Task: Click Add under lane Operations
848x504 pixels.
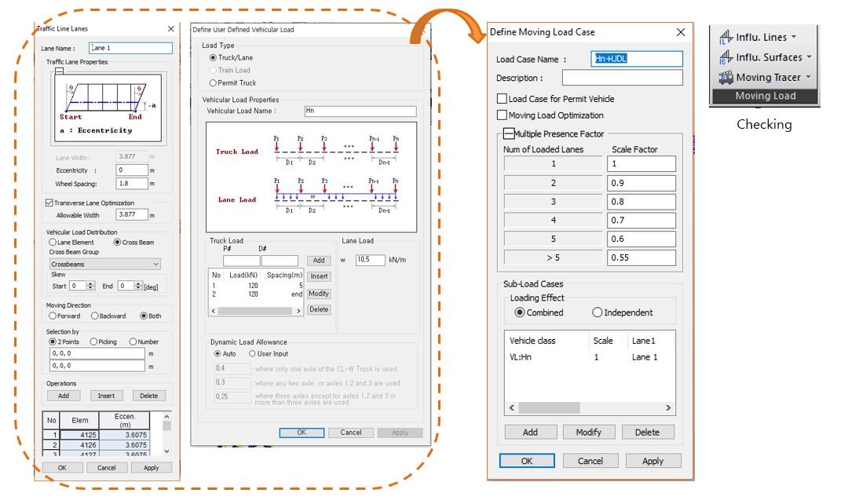Action: [64, 396]
